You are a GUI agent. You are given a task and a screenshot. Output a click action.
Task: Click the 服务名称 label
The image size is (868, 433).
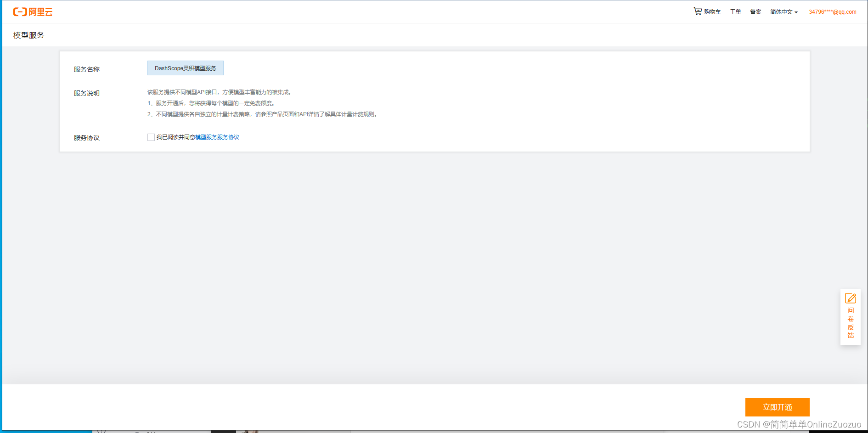(87, 69)
